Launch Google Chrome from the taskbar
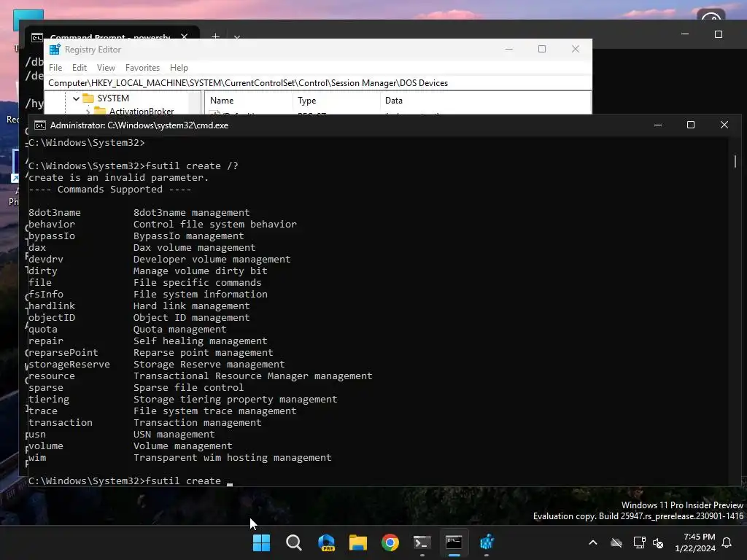The height and width of the screenshot is (560, 747). coord(390,542)
